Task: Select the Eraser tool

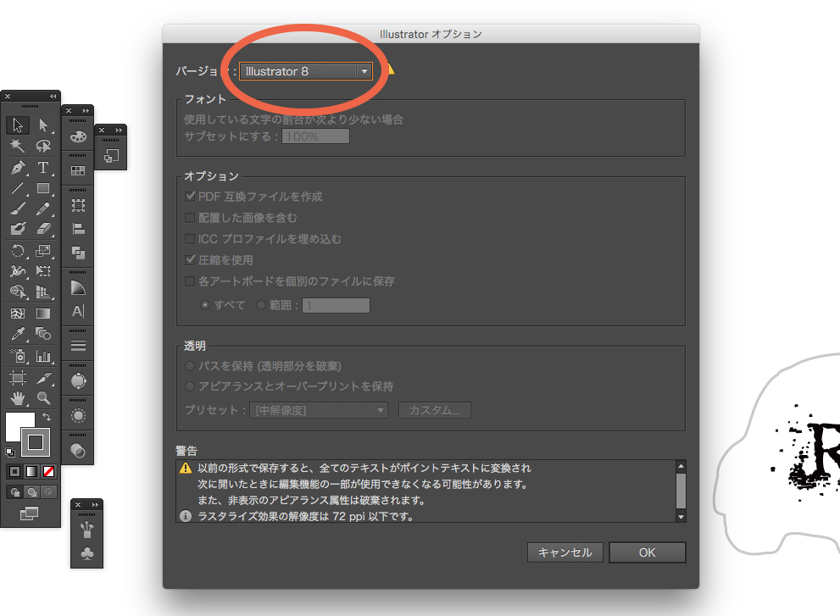Action: 43,229
